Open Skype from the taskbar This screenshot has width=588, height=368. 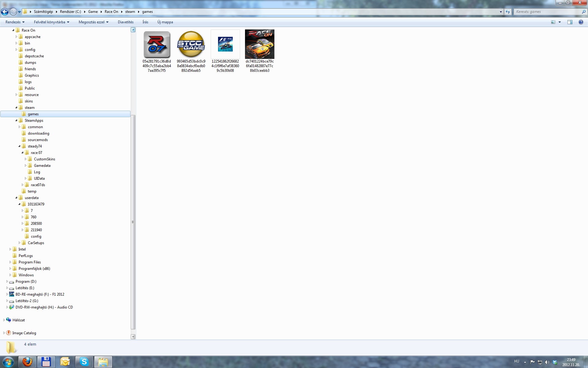pyautogui.click(x=84, y=362)
